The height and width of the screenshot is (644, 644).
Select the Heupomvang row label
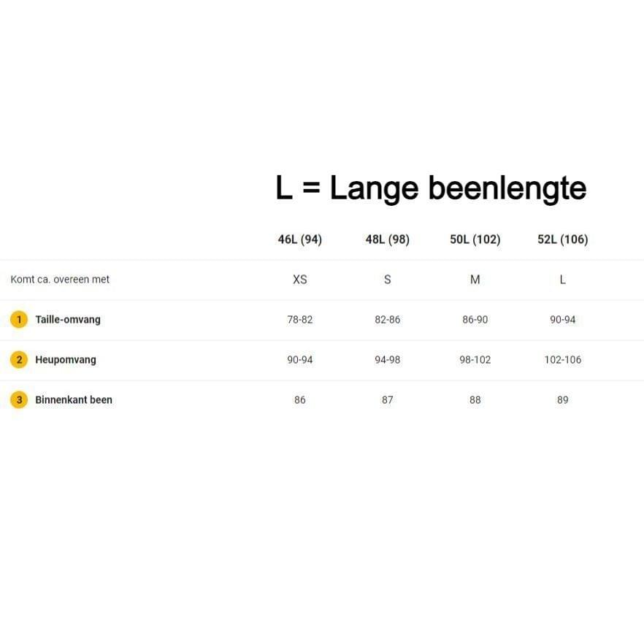(66, 360)
